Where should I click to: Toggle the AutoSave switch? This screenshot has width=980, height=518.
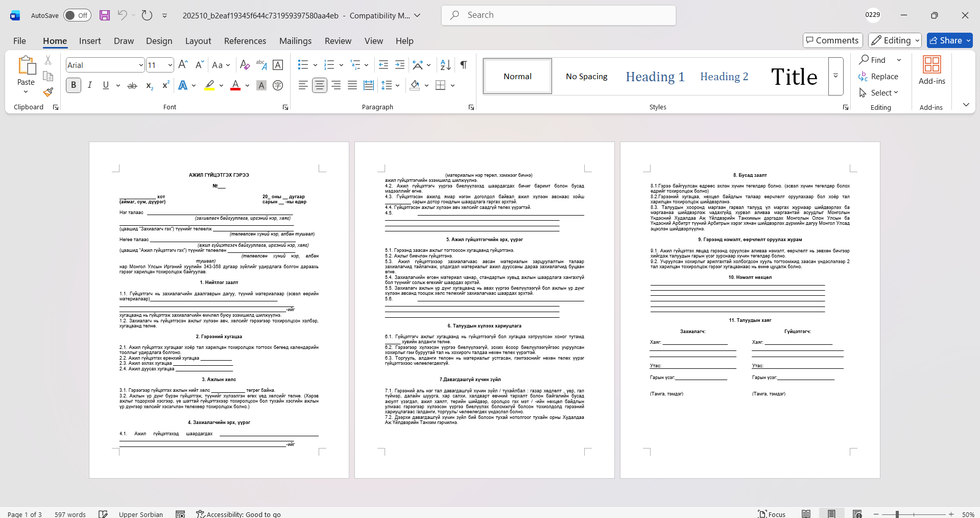point(77,15)
